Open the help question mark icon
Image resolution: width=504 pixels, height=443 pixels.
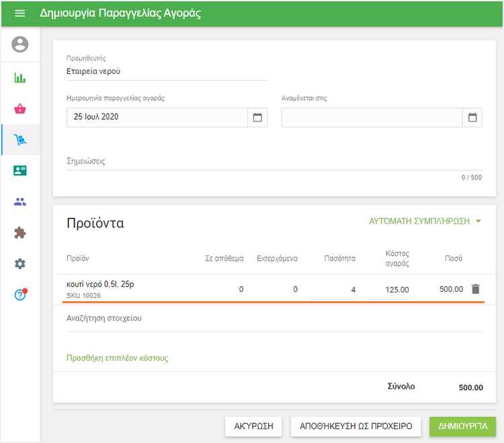(x=20, y=294)
